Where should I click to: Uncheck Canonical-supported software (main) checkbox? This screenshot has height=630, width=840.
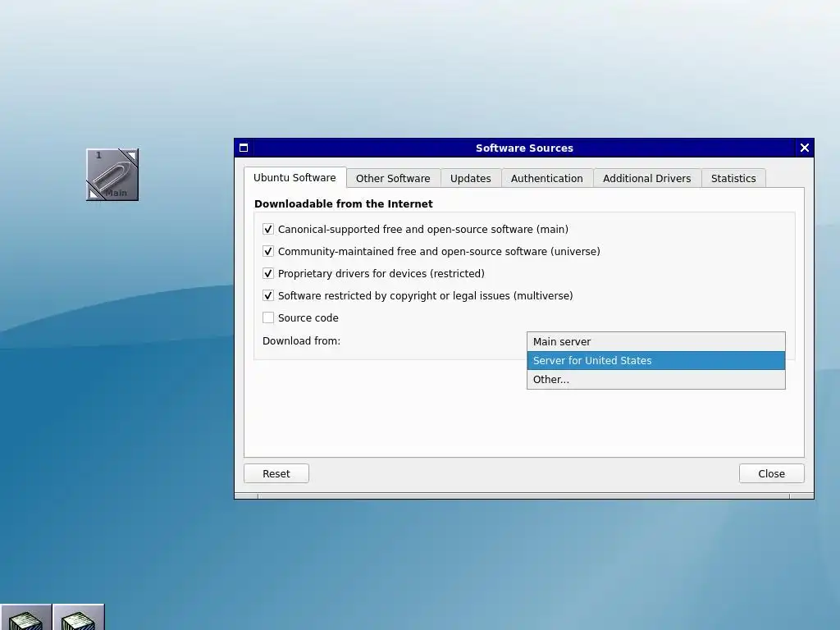(268, 230)
